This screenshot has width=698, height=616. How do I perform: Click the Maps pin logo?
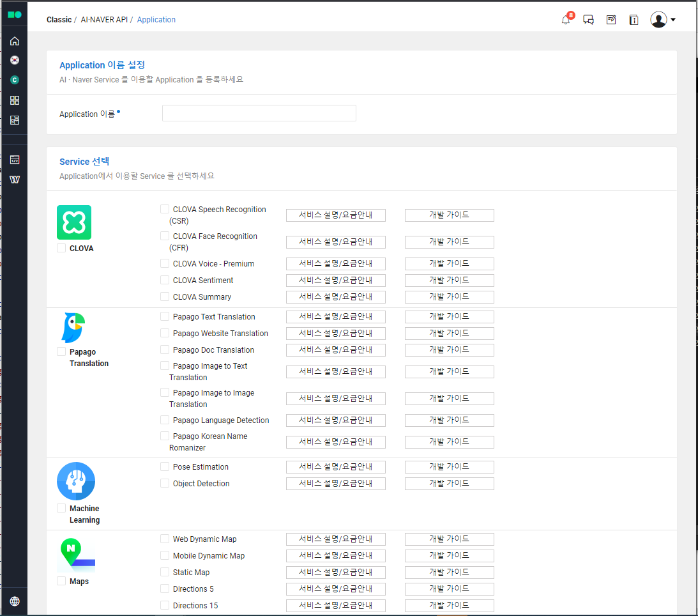pos(77,555)
